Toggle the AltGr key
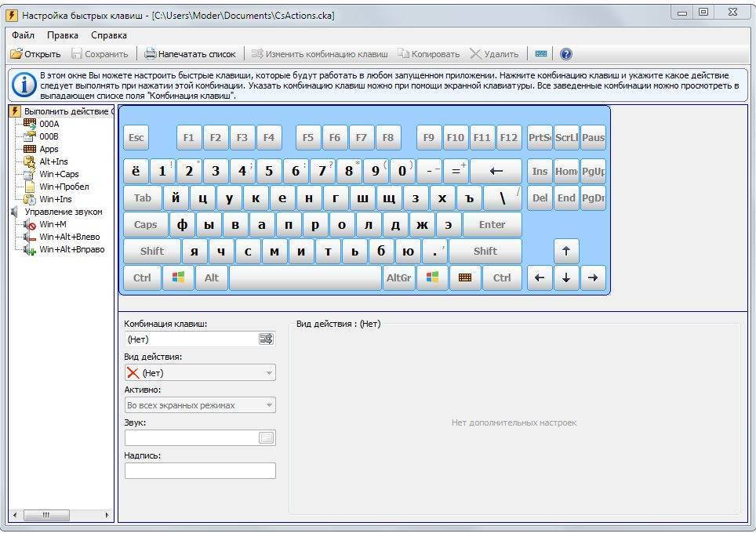The height and width of the screenshot is (533, 756). [399, 278]
